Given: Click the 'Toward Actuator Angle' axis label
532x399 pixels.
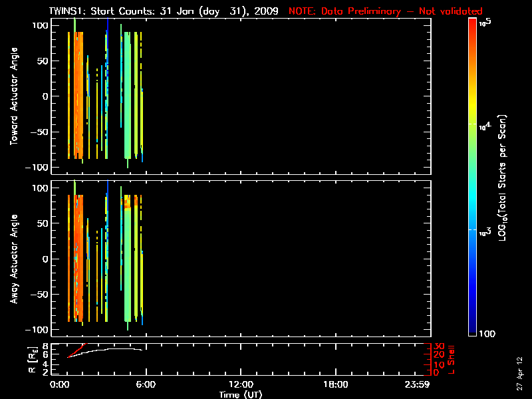Looking at the screenshot, I should (13, 96).
